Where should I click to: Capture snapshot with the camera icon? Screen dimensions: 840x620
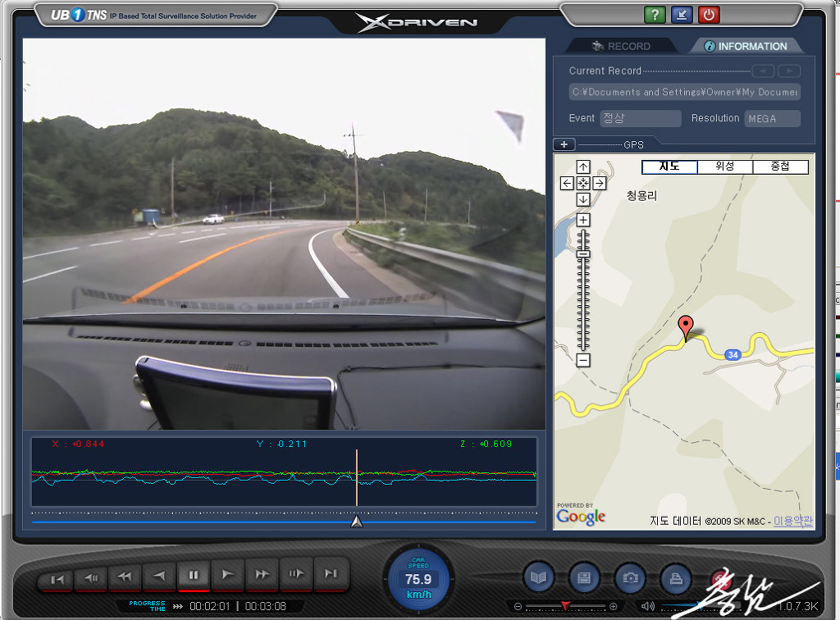(631, 578)
